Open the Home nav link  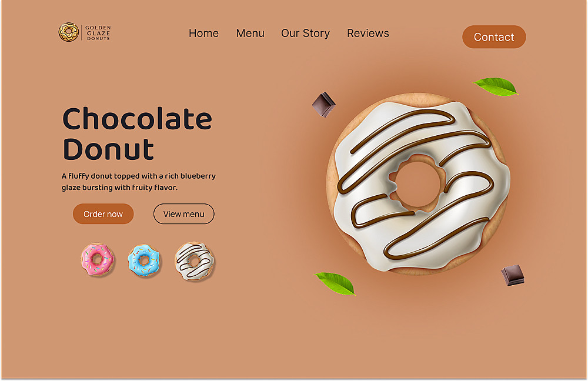(x=203, y=34)
